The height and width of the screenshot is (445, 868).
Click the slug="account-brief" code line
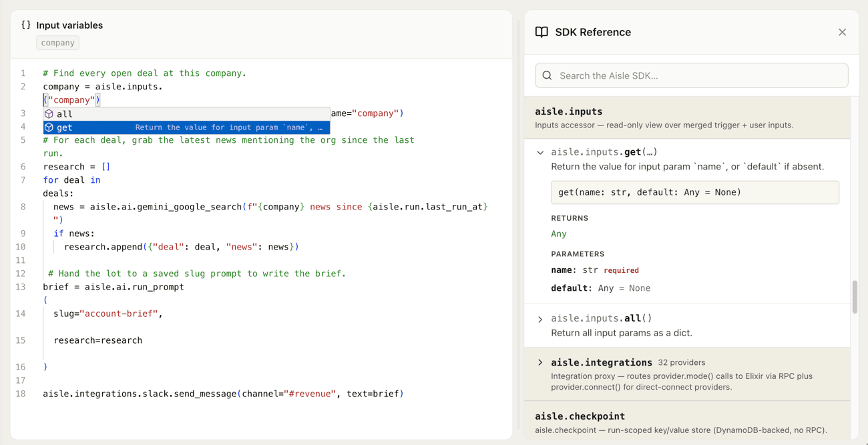point(108,314)
